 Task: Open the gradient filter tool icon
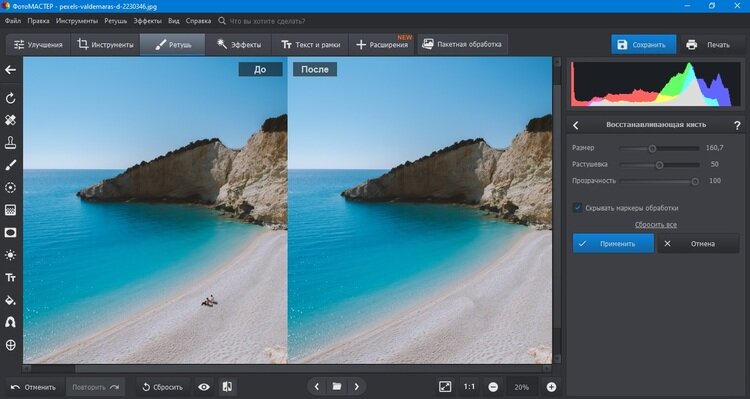click(10, 210)
